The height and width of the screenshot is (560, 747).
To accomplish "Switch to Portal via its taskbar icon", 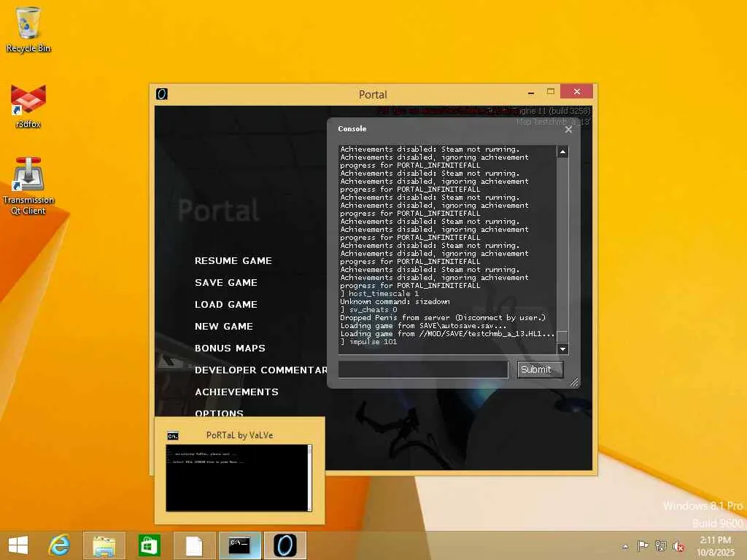I will (285, 545).
